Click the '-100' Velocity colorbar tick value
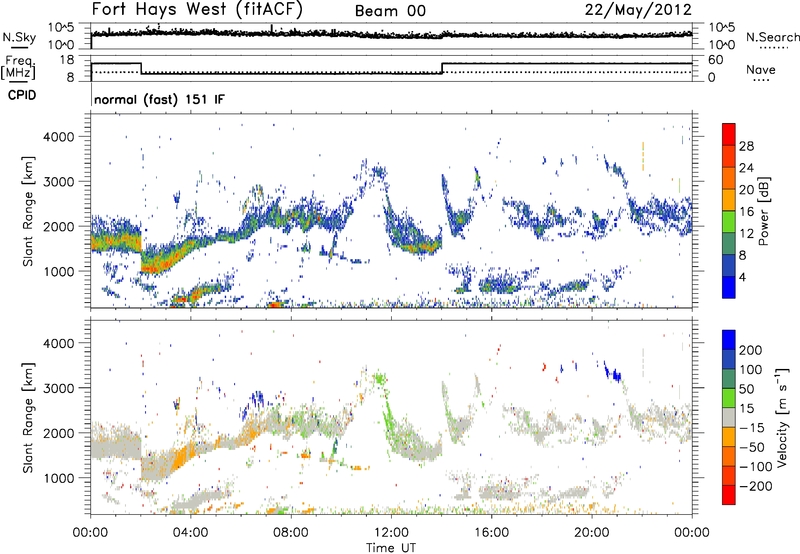Screen dimensions: 800x554 [x=756, y=467]
